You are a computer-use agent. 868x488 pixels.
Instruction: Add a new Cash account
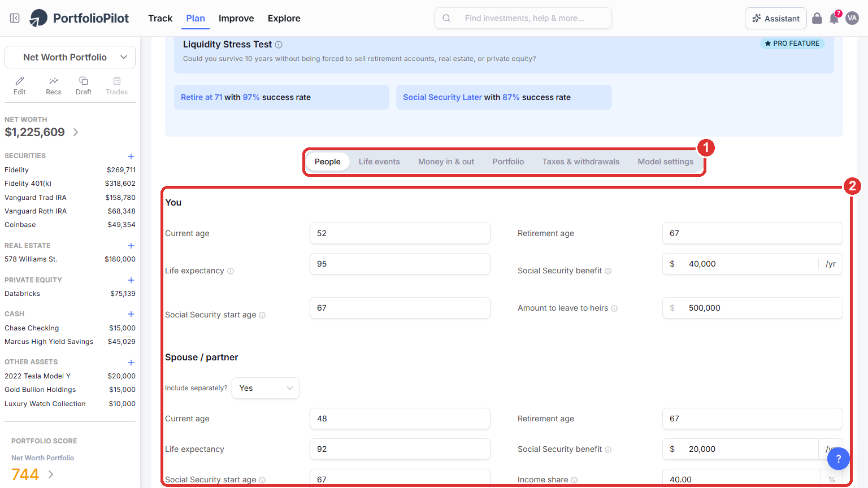pos(131,314)
